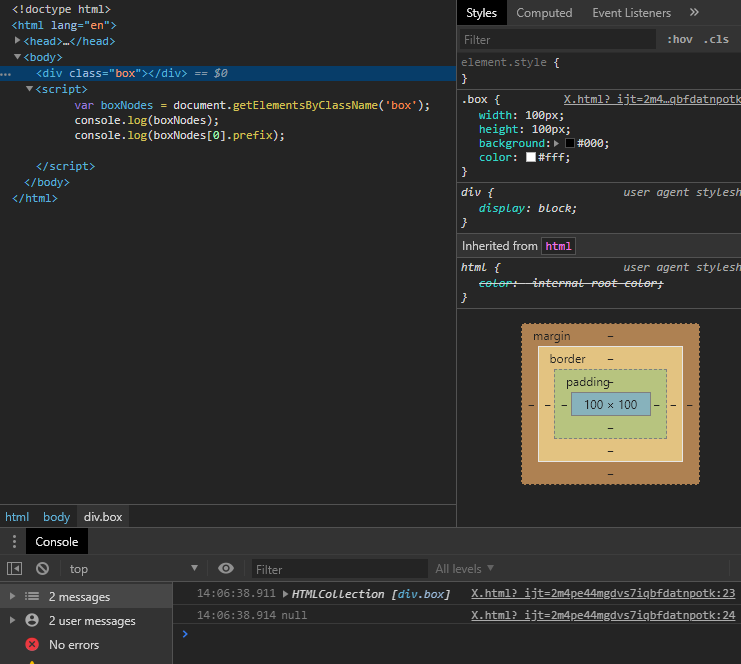Click the border label in box model
741x664 pixels.
[567, 359]
